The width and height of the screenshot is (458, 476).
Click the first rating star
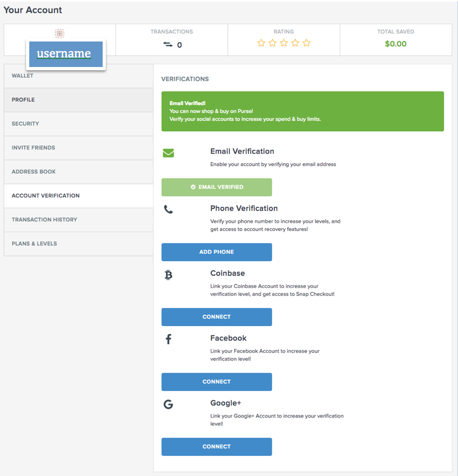coord(261,43)
